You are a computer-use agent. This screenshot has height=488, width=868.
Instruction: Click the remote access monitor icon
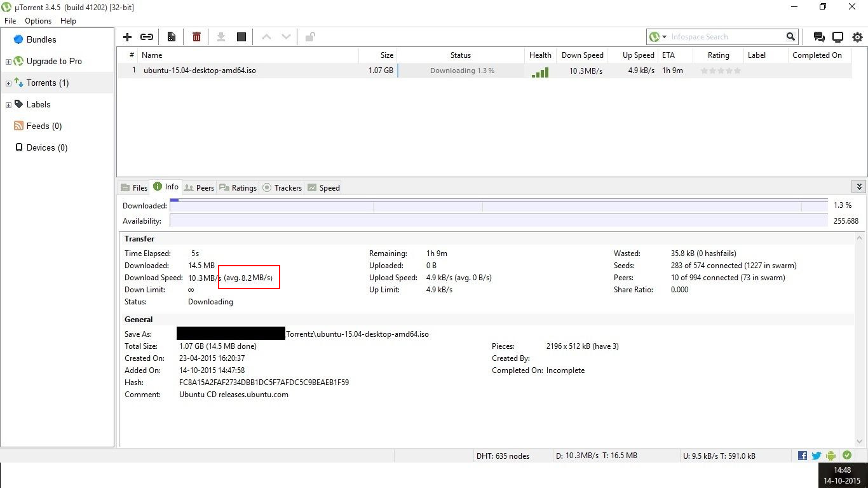837,37
